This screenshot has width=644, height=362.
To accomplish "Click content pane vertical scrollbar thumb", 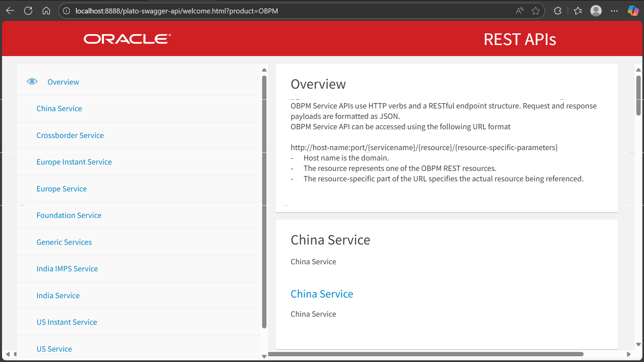I will point(638,95).
